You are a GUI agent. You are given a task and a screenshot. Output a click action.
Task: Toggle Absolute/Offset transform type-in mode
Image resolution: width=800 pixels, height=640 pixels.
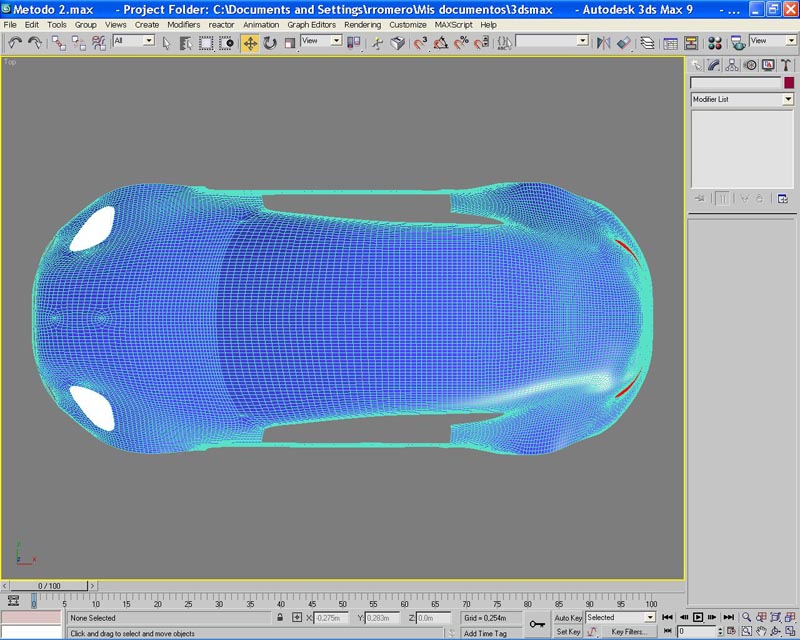tap(297, 618)
